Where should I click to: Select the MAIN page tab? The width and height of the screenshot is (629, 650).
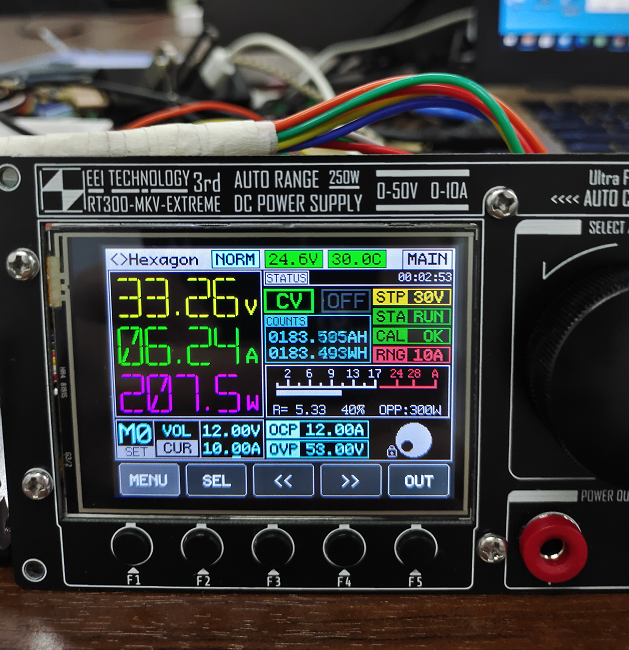427,259
